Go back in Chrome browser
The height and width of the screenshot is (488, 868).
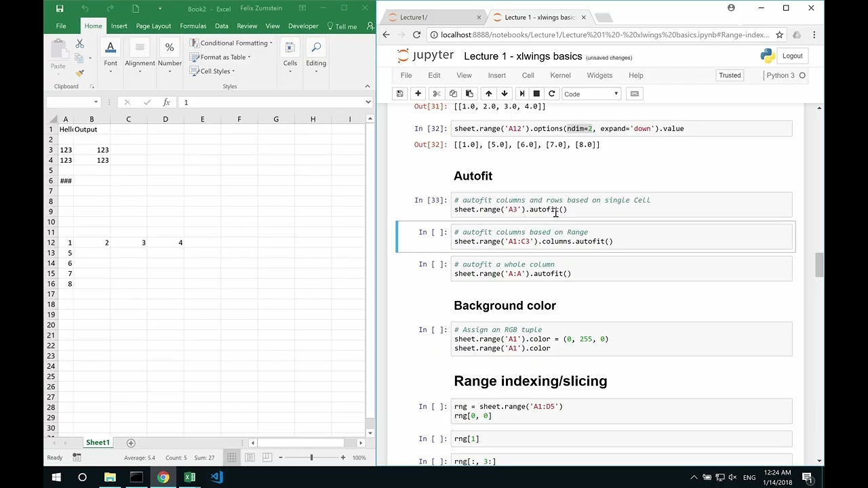(386, 35)
